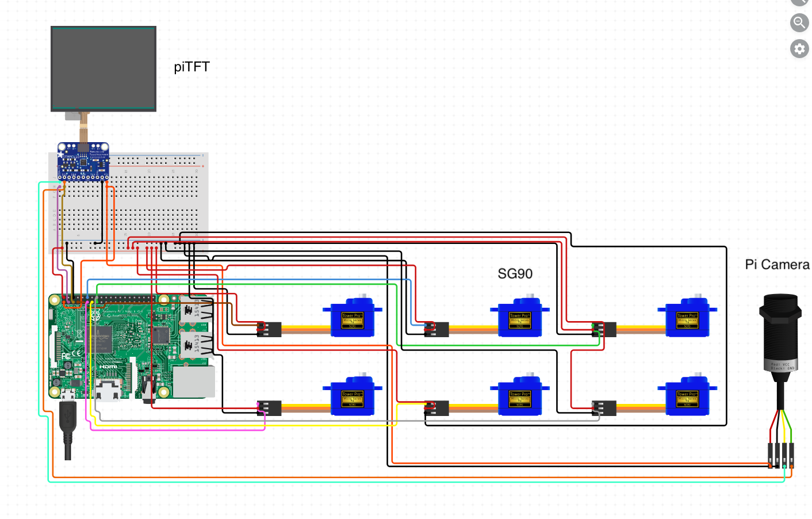Select the blue touchscreen controller breakout board

(x=83, y=162)
